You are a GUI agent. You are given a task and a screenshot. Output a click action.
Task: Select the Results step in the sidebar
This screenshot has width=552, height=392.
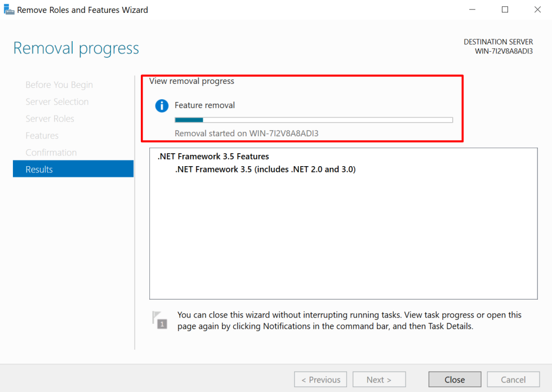tap(40, 168)
